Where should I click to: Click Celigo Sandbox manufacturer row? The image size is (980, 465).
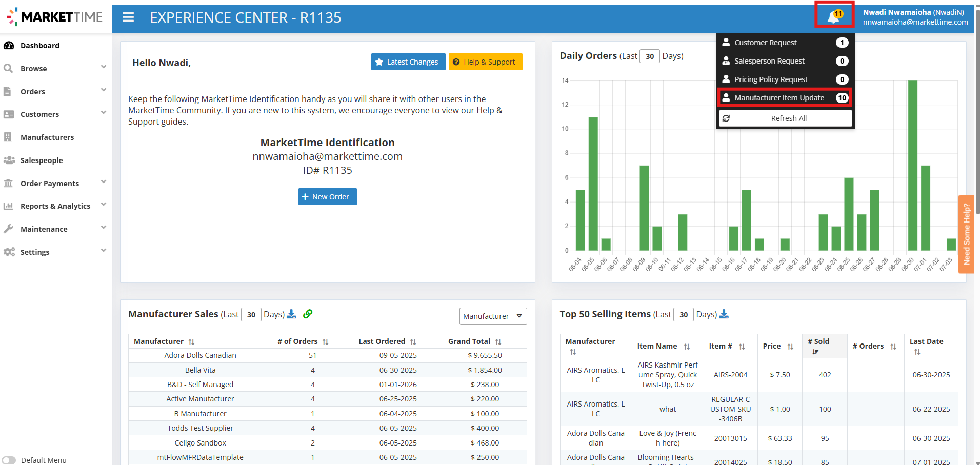click(327, 442)
